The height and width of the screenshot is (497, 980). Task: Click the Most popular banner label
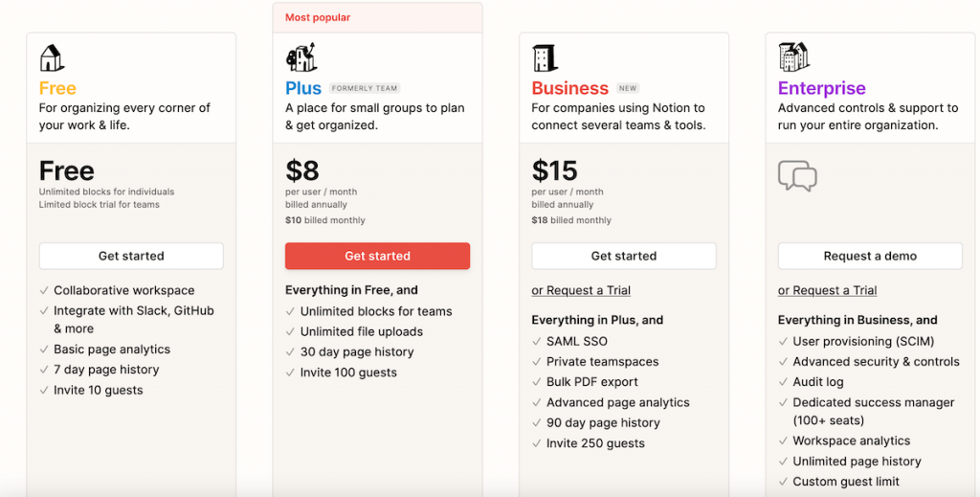(318, 17)
